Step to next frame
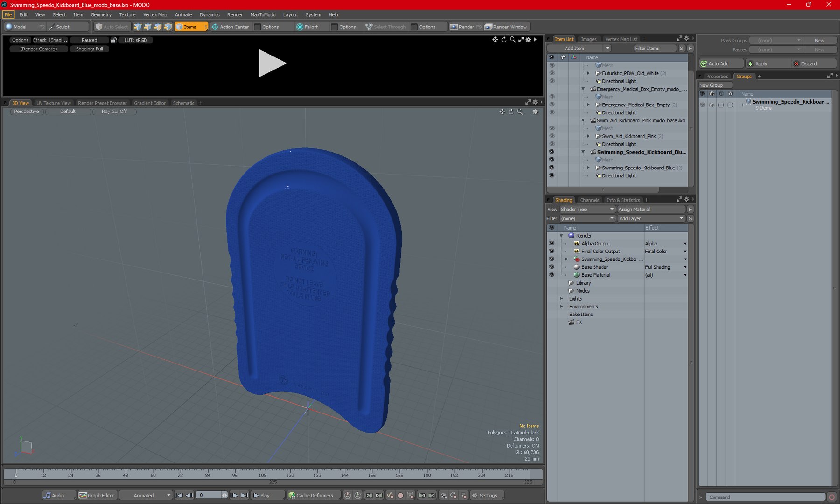Image resolution: width=840 pixels, height=504 pixels. (234, 496)
